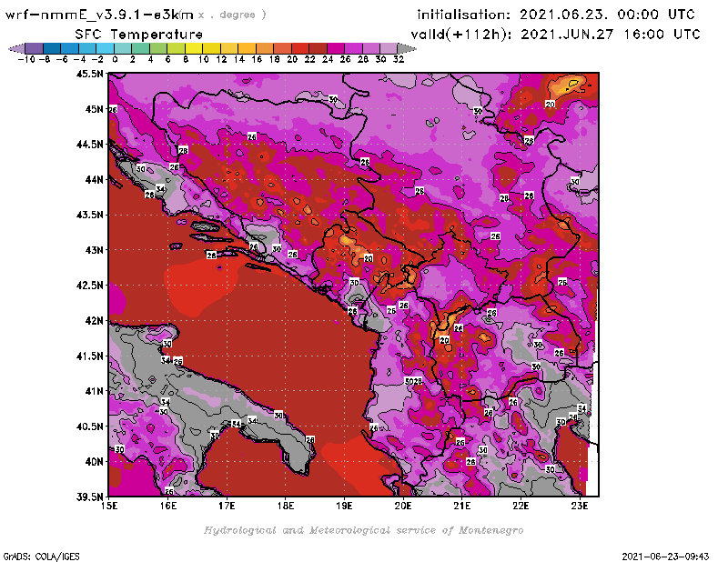Click the legend swatch between -10 and -8
This screenshot has height=562, width=728.
35,48
